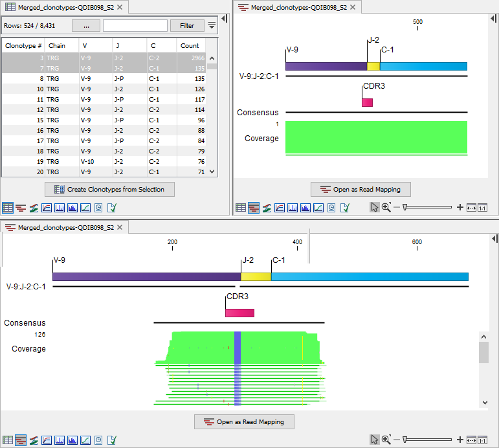Open the histogram chart view in top-left panel
499x448 pixels.
point(60,208)
